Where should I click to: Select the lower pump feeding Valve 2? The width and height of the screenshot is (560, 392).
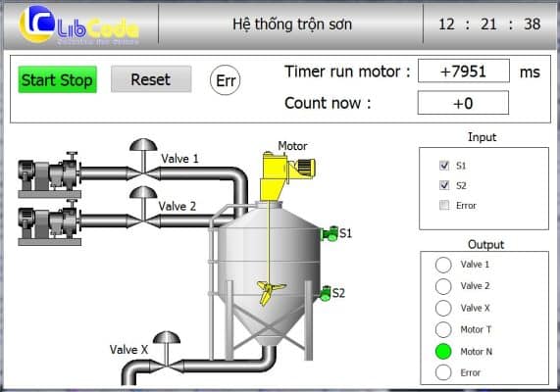[50, 222]
